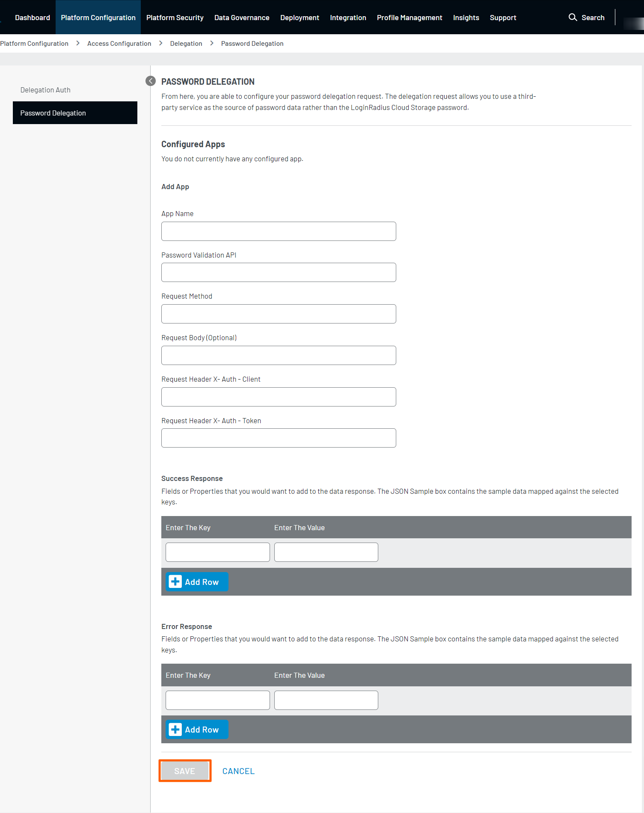
Task: Click the plus icon in Error Response Add Row
Action: point(175,729)
